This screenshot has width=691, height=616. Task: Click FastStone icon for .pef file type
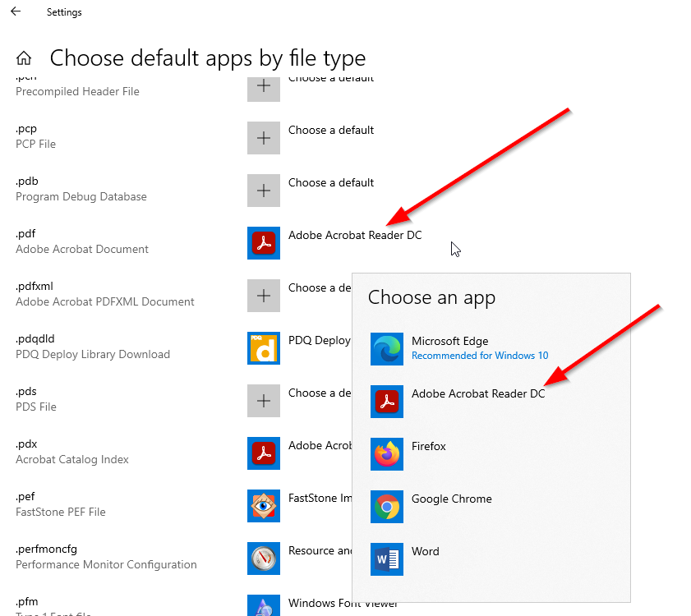264,506
